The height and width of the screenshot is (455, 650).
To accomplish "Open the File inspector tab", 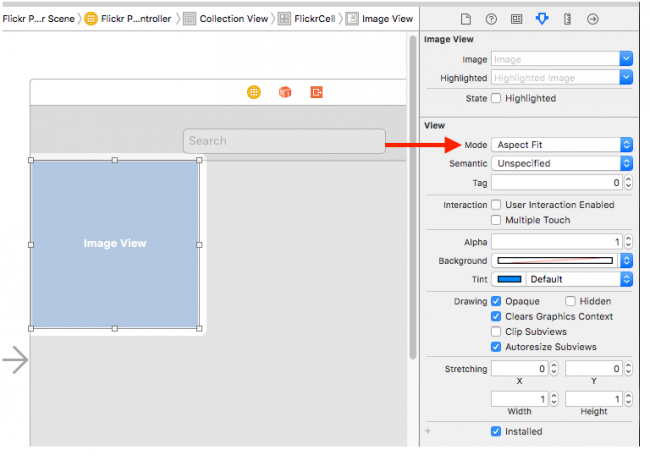I will (465, 19).
